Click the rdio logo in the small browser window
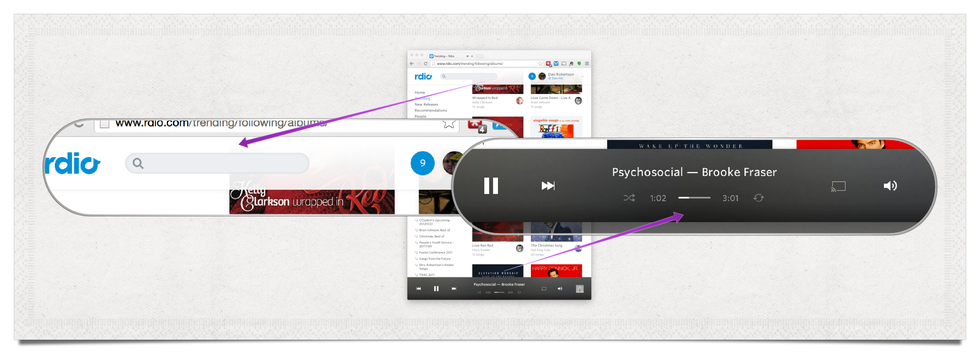Screen dimensions: 980x354 coord(423,76)
